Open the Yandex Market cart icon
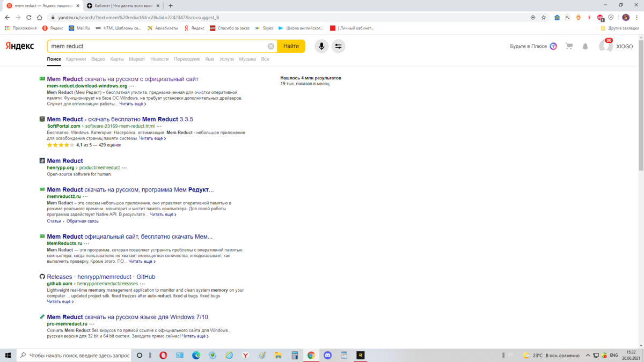 [569, 46]
